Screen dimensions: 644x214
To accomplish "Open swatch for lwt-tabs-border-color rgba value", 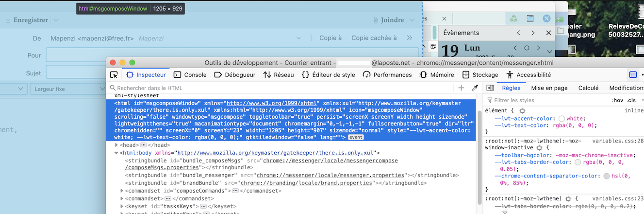I will 578,162.
